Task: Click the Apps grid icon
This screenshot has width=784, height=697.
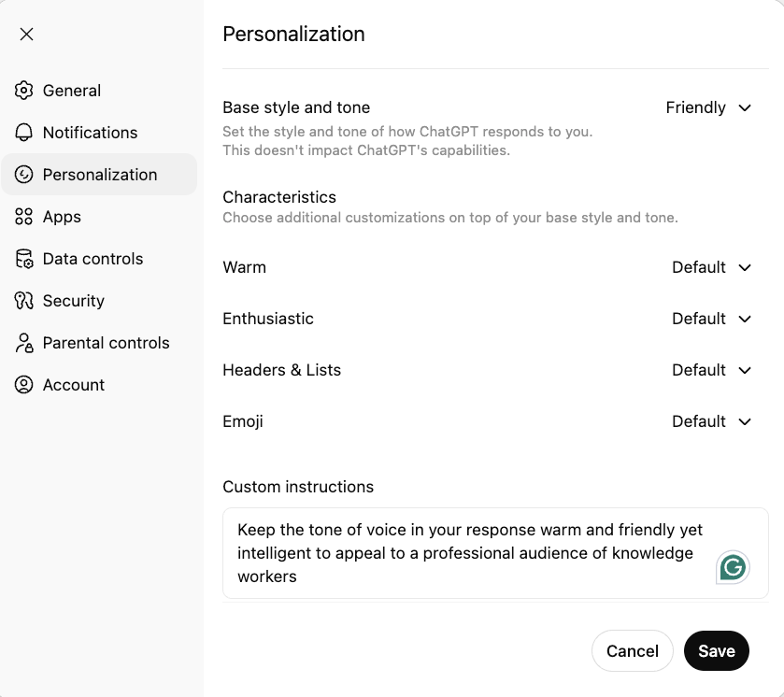Action: 24,217
